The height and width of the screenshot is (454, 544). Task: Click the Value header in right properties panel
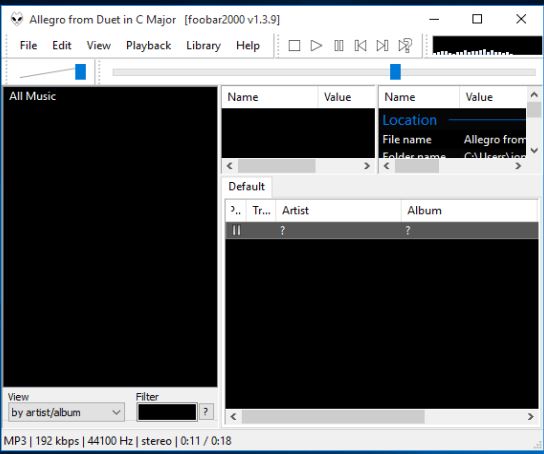pos(493,97)
